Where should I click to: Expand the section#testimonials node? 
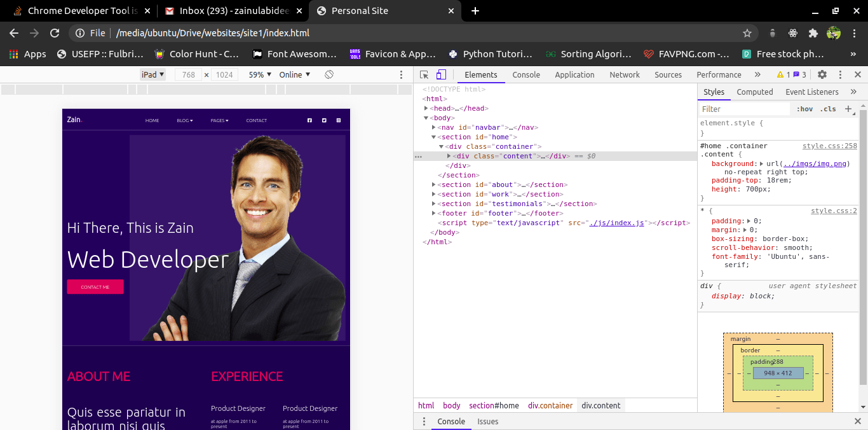(434, 204)
